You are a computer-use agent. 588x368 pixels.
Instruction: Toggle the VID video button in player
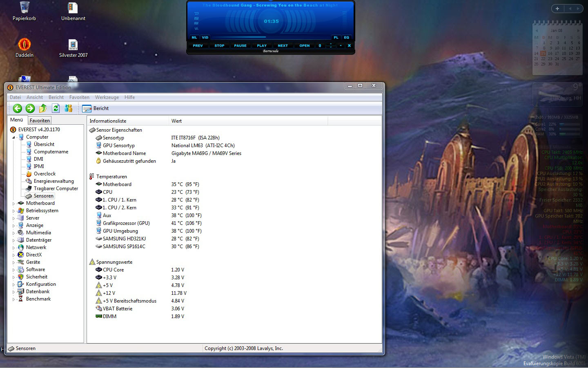click(x=205, y=37)
